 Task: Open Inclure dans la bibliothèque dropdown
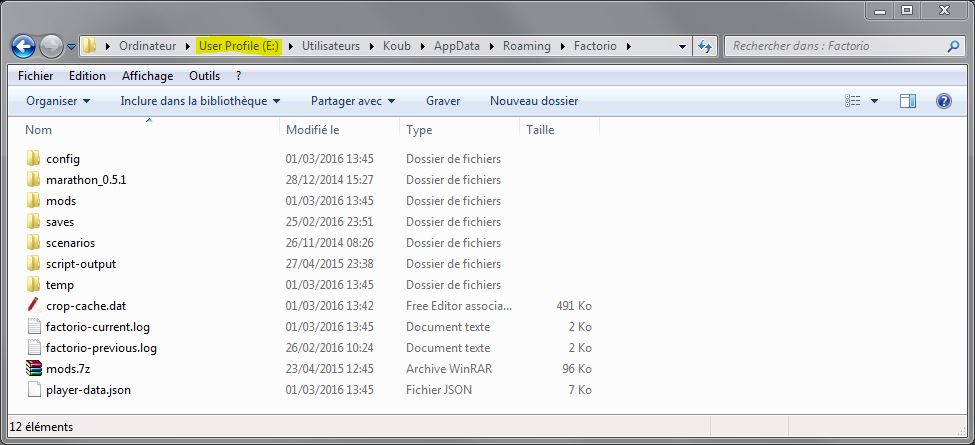click(x=200, y=101)
